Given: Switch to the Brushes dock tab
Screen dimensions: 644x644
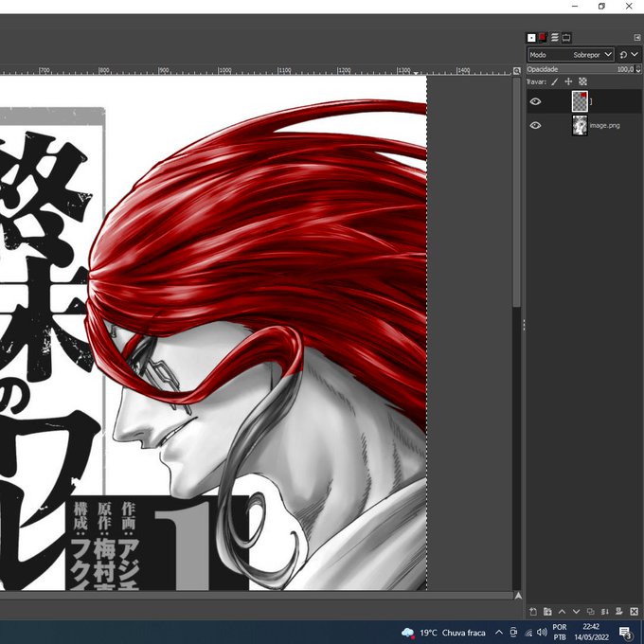Looking at the screenshot, I should click(531, 38).
